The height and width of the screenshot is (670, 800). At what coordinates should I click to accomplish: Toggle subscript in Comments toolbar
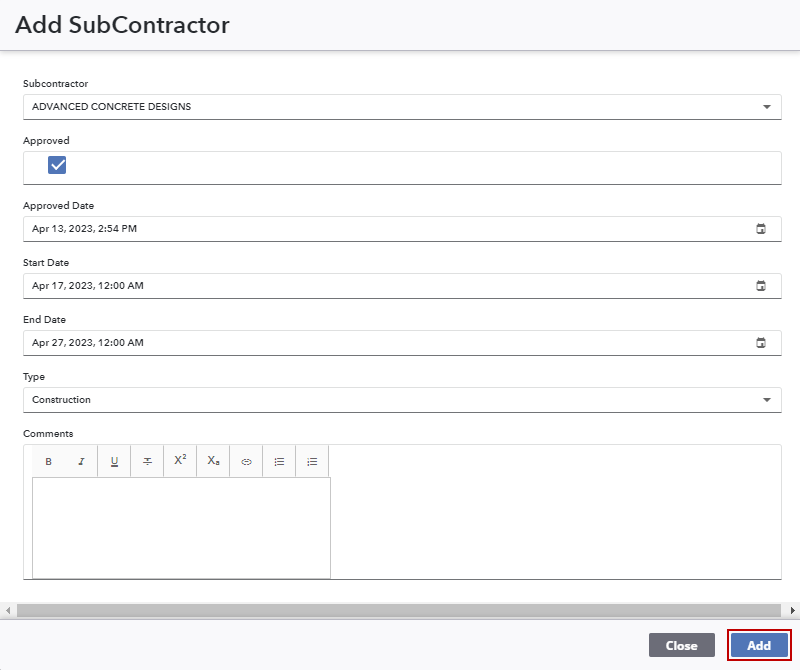tap(213, 461)
